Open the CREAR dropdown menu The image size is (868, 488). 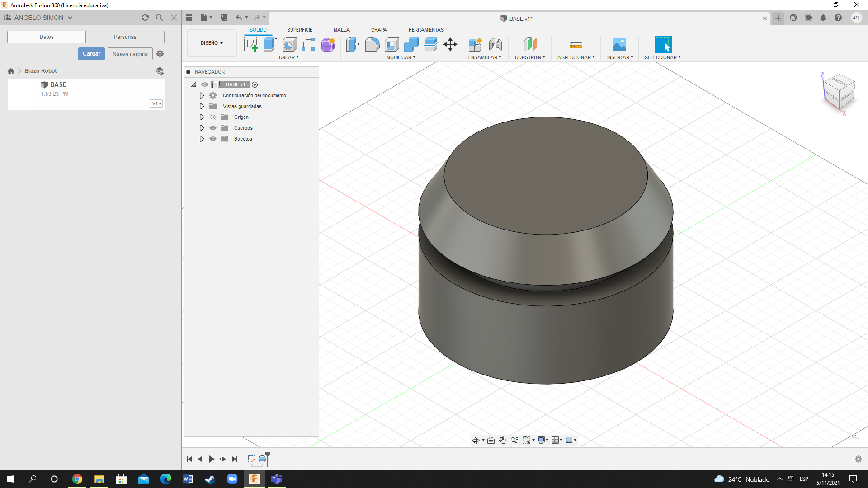click(x=289, y=57)
